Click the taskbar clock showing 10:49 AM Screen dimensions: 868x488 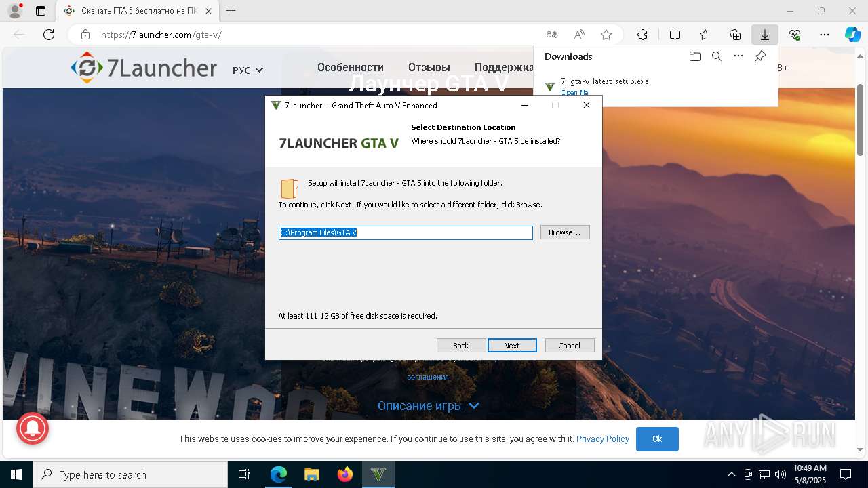tap(810, 474)
